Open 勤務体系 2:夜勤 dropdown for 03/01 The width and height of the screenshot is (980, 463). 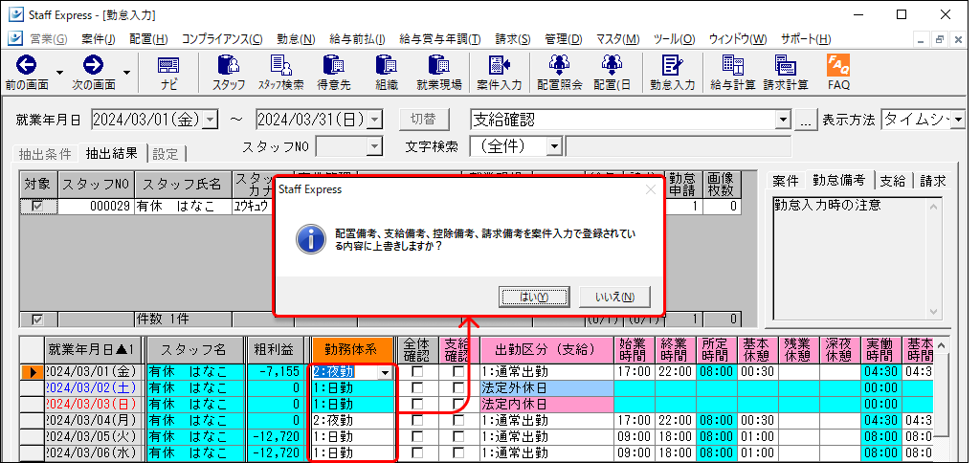point(386,372)
